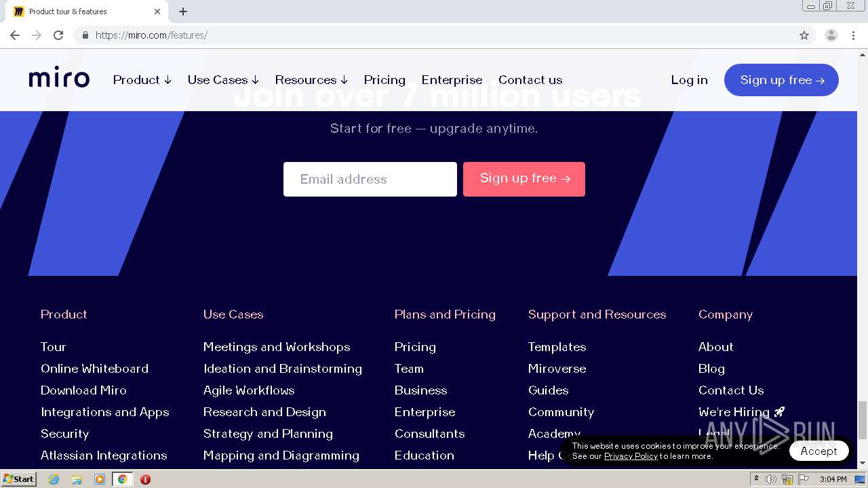The image size is (868, 488).
Task: Open Business plan link
Action: click(x=421, y=390)
